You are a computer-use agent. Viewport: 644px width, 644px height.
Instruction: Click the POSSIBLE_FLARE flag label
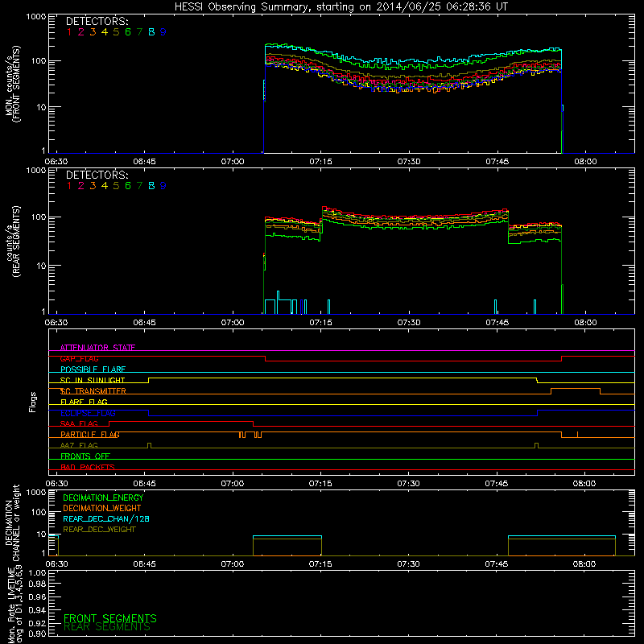(93, 369)
